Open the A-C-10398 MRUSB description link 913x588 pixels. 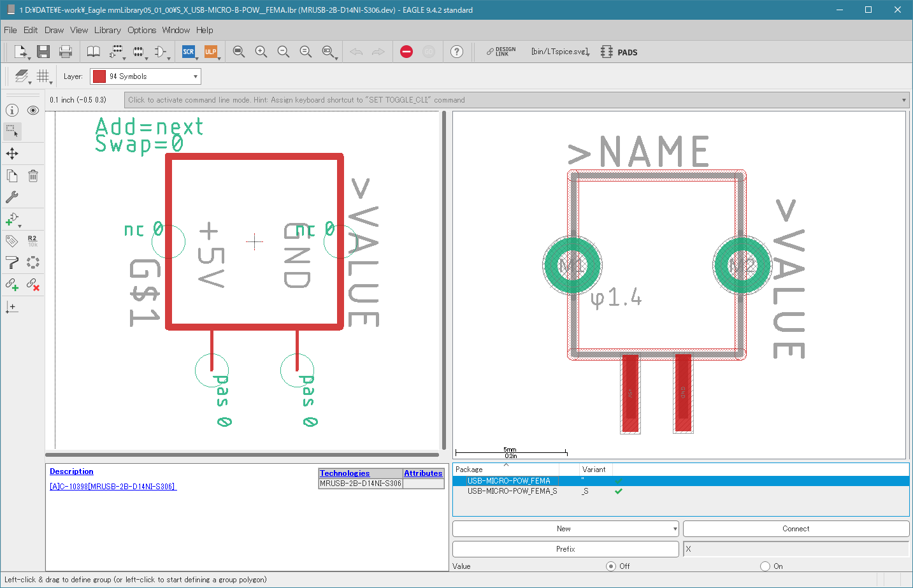pos(113,487)
